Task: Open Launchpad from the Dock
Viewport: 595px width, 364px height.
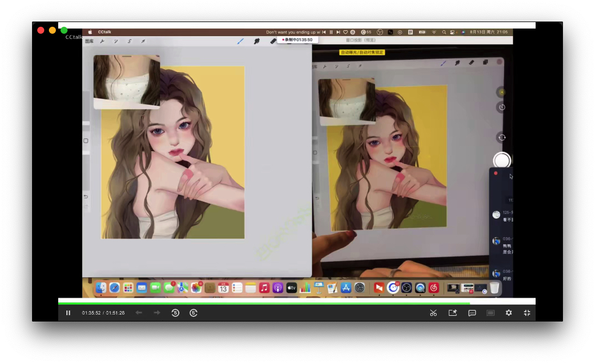Action: click(128, 288)
